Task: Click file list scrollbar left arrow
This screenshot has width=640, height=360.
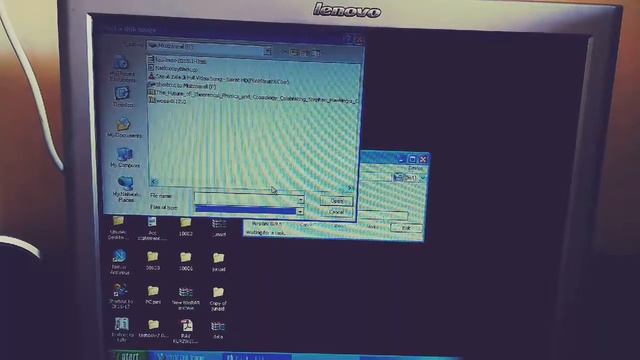Action: tap(154, 182)
